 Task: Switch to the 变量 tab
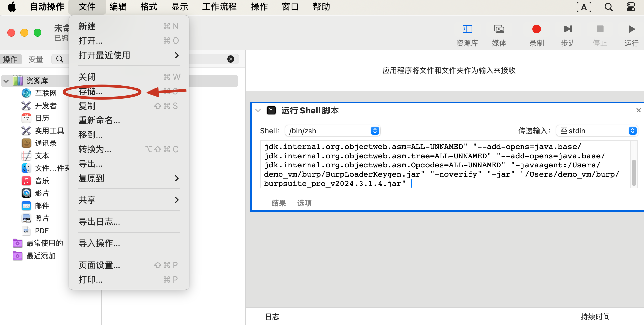click(36, 59)
